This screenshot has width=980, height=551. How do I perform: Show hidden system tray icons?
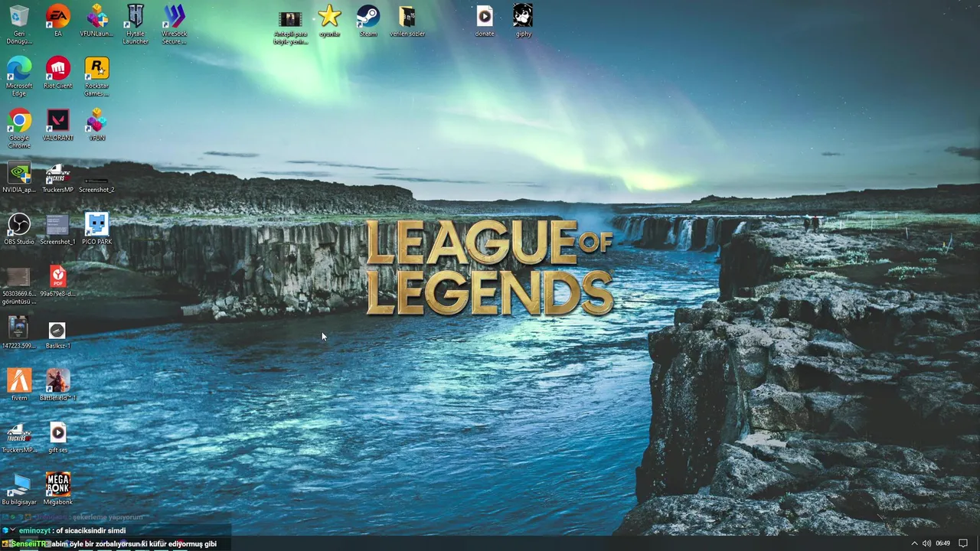tap(913, 543)
